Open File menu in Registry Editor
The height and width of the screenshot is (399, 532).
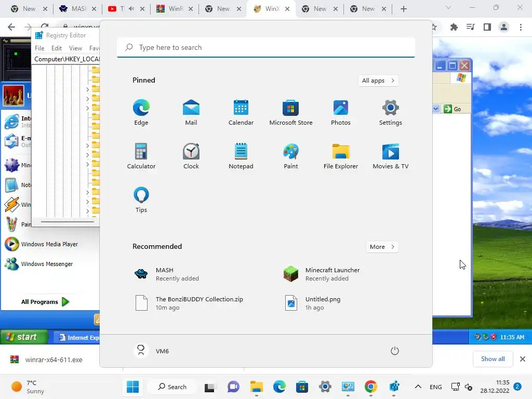pyautogui.click(x=39, y=48)
